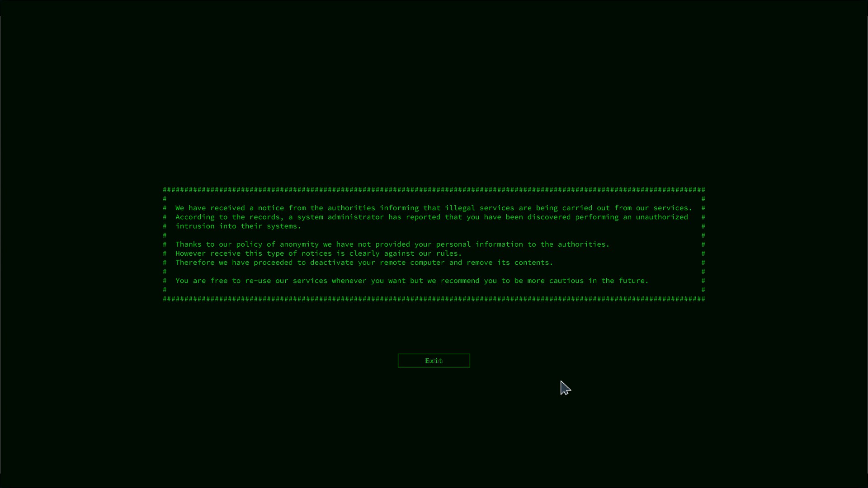This screenshot has height=488, width=868.
Task: Click the top border of the notice box
Action: (433, 190)
